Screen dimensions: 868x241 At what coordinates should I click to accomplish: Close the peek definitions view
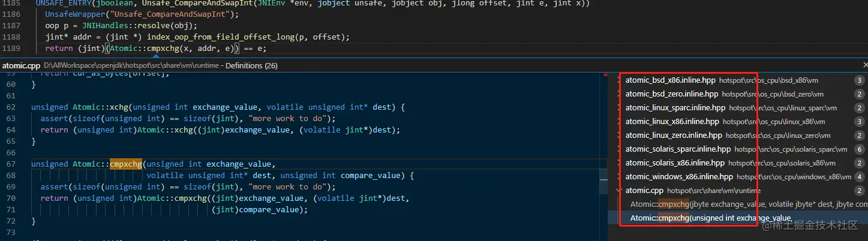click(x=864, y=65)
